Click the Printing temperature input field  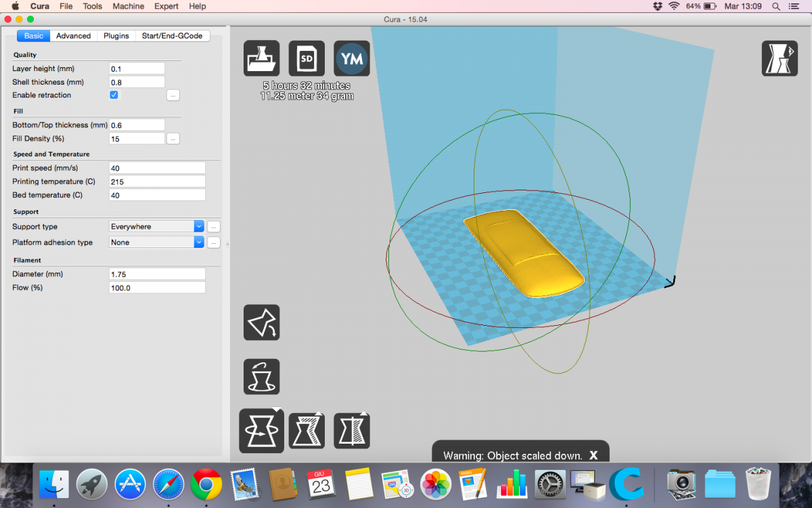coord(157,182)
